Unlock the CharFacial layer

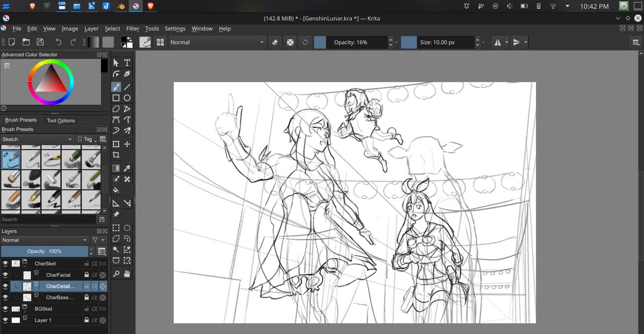86,275
